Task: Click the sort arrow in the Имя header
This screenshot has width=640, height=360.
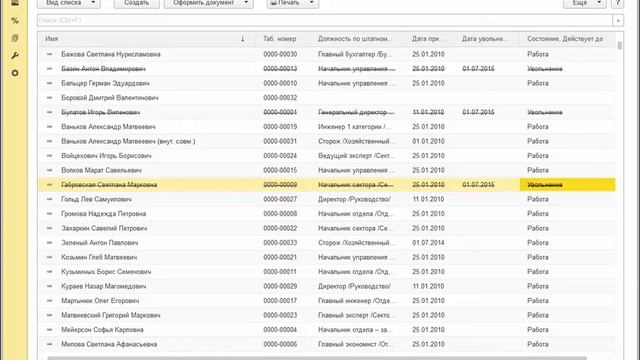Action: pyautogui.click(x=242, y=39)
